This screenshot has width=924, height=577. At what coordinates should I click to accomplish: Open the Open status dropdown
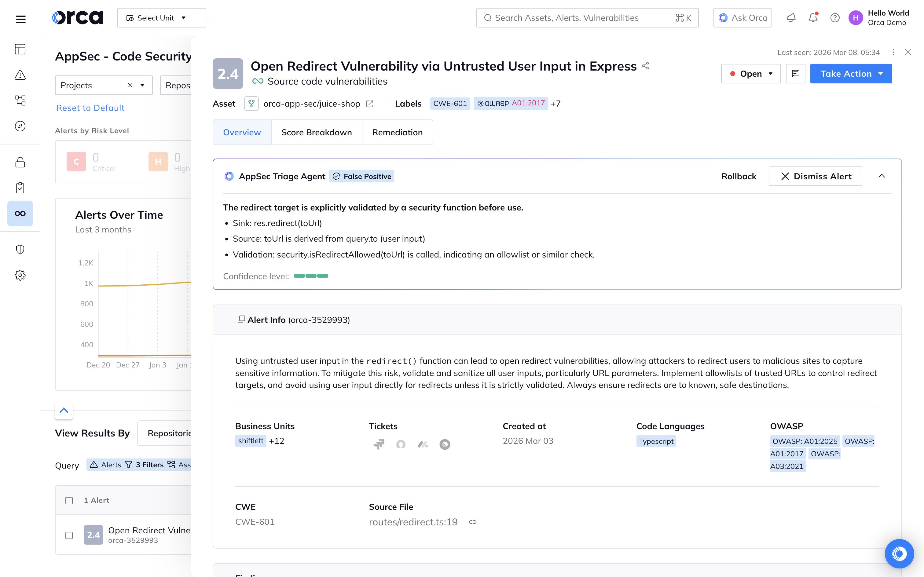(x=750, y=73)
